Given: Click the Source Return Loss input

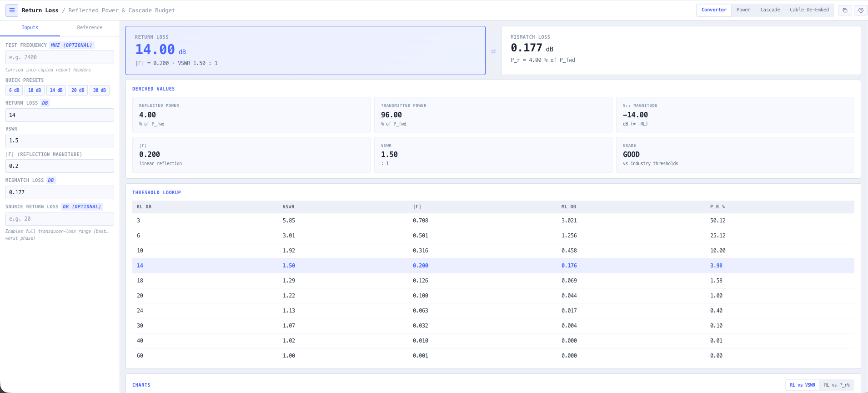Looking at the screenshot, I should [x=60, y=219].
